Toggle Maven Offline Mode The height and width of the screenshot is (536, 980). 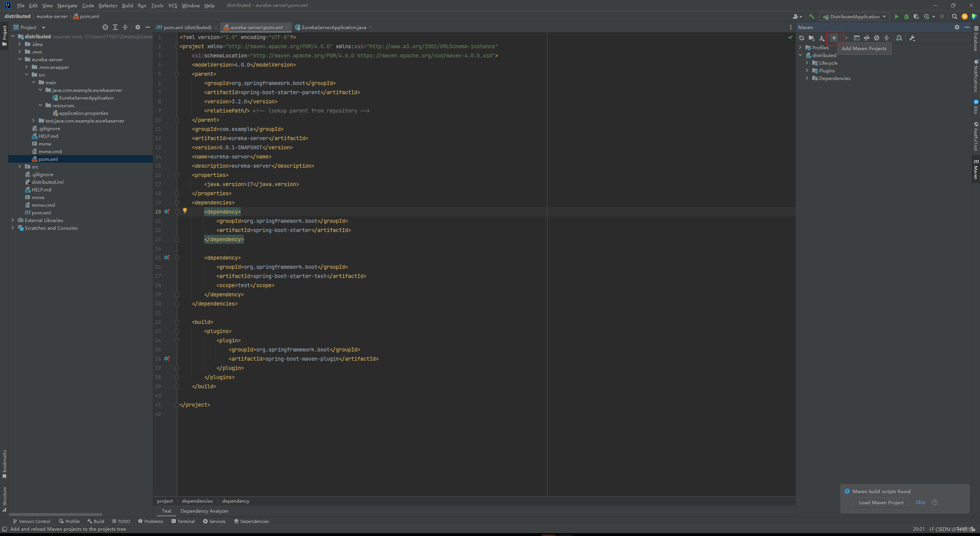pyautogui.click(x=867, y=38)
